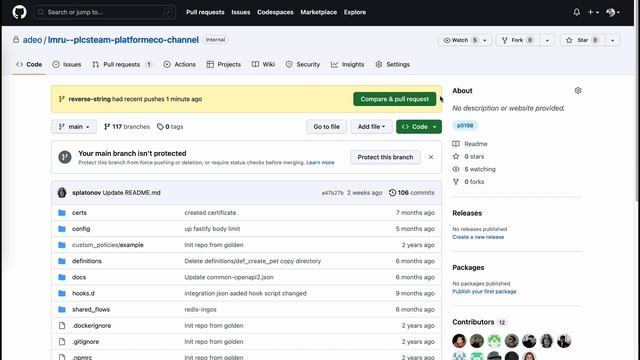Viewport: 640px width, 360px height.
Task: Switch to the Issues tab
Action: pyautogui.click(x=67, y=64)
